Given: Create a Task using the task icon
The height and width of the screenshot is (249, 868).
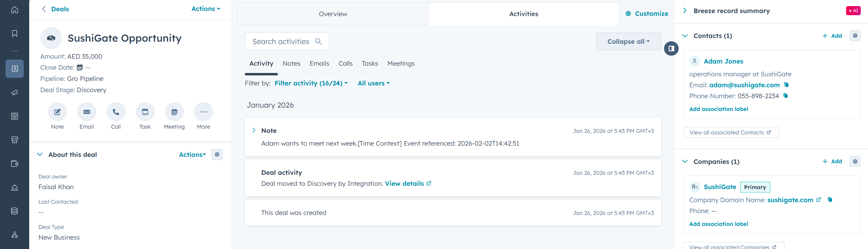Looking at the screenshot, I should [145, 112].
